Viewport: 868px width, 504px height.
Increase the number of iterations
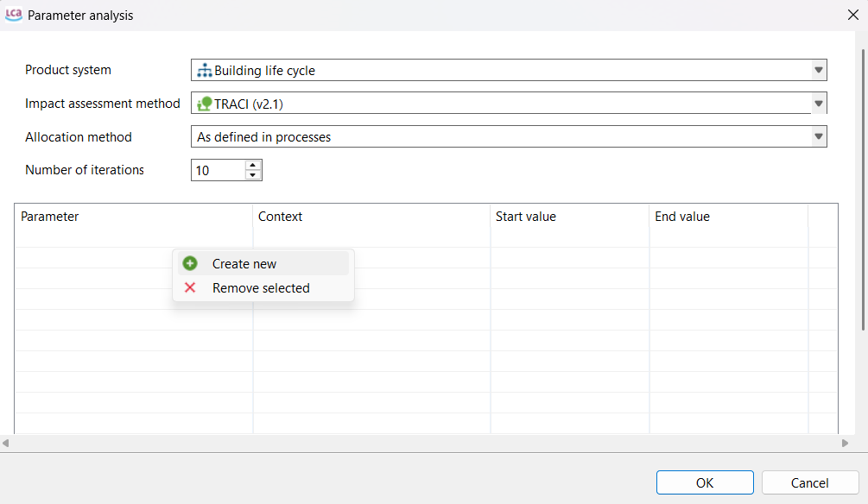click(252, 165)
